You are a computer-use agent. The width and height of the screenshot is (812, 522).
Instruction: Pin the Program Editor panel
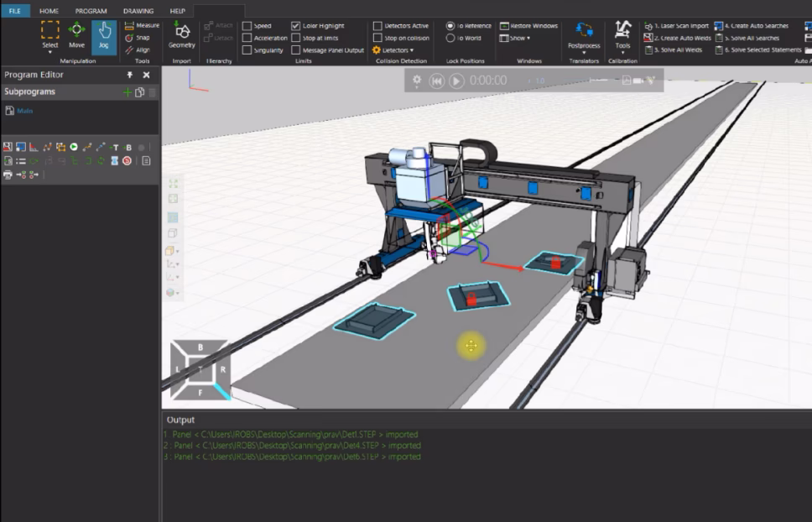(x=130, y=75)
